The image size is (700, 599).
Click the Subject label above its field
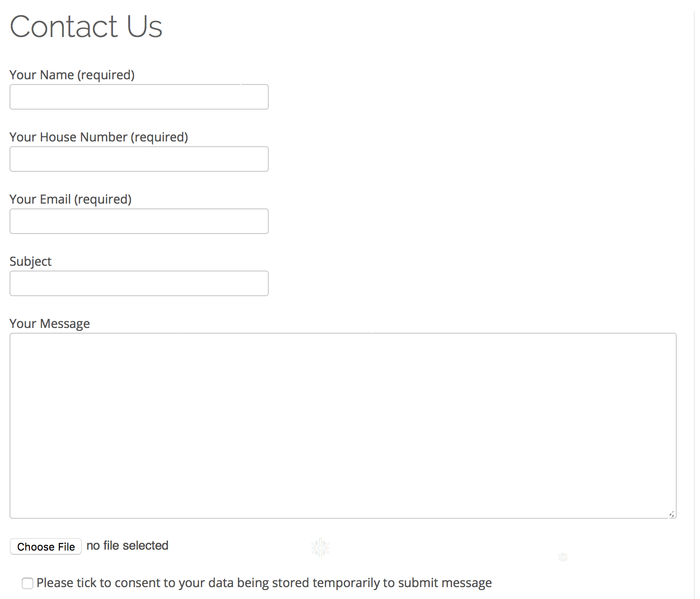[x=30, y=262]
